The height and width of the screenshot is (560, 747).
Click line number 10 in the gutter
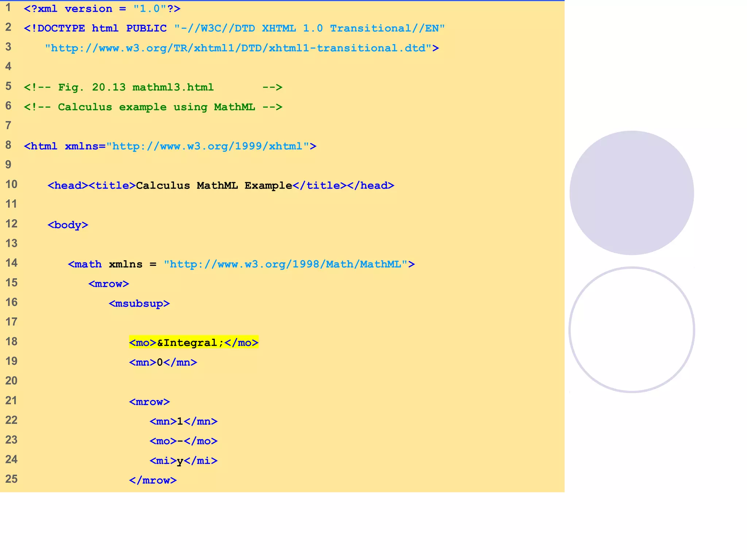click(11, 184)
